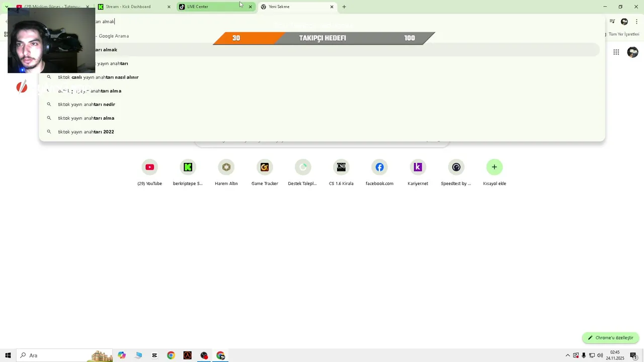The image size is (644, 362).
Task: Click the webcam overlay thumbnail
Action: tap(51, 40)
